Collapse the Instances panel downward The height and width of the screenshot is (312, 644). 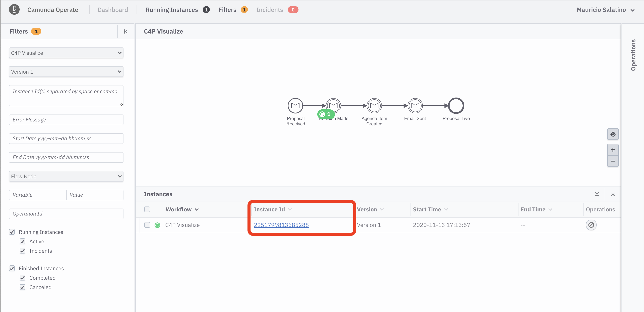point(597,194)
